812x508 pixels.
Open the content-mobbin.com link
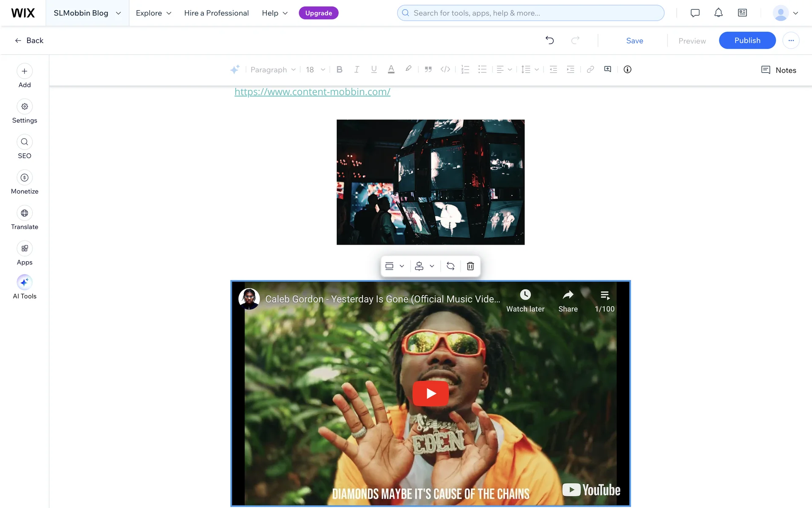click(312, 92)
